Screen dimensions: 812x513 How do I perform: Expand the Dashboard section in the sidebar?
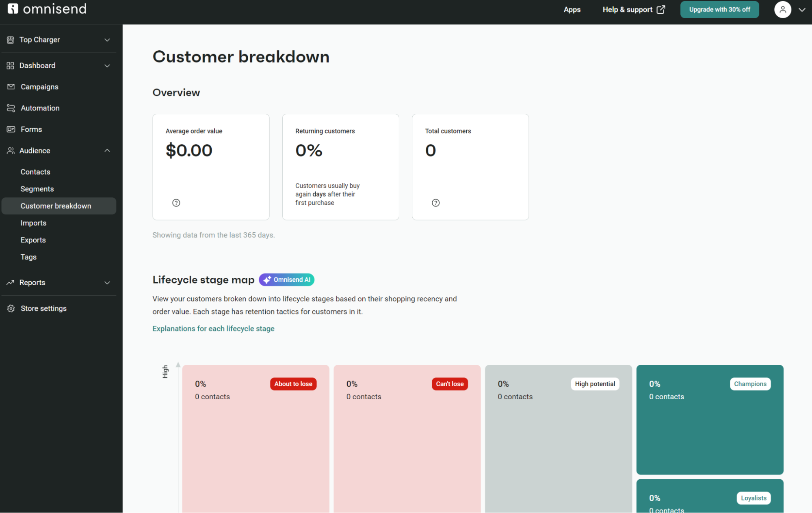point(107,65)
